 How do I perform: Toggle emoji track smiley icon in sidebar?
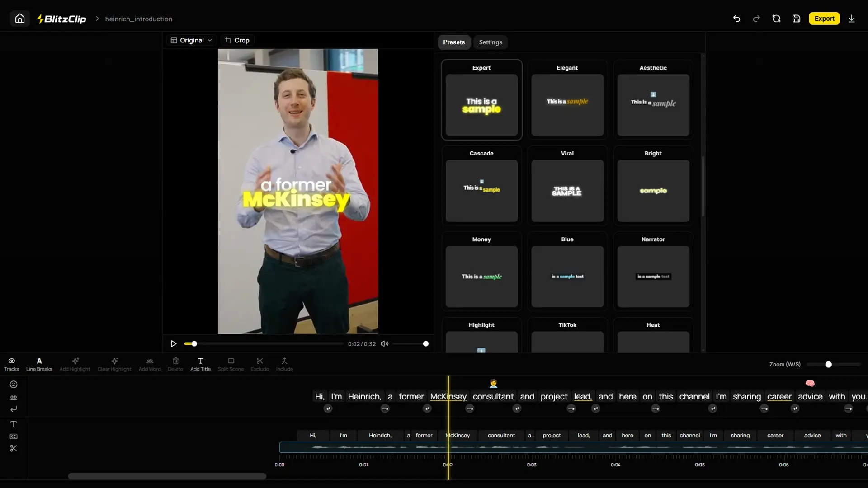click(x=14, y=385)
